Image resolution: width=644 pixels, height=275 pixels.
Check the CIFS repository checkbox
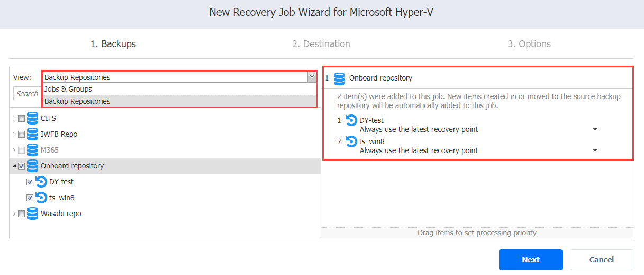(x=21, y=118)
